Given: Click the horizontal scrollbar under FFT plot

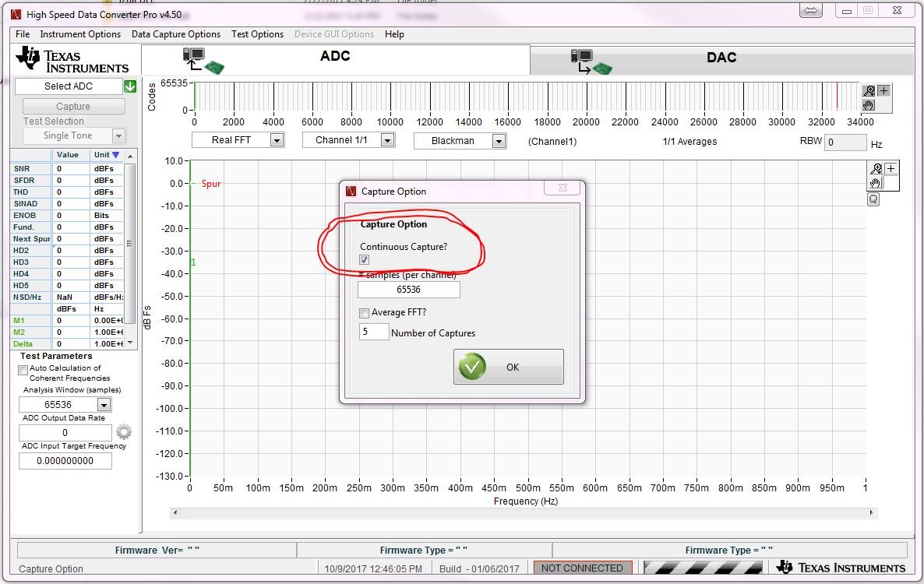Looking at the screenshot, I should tap(524, 513).
